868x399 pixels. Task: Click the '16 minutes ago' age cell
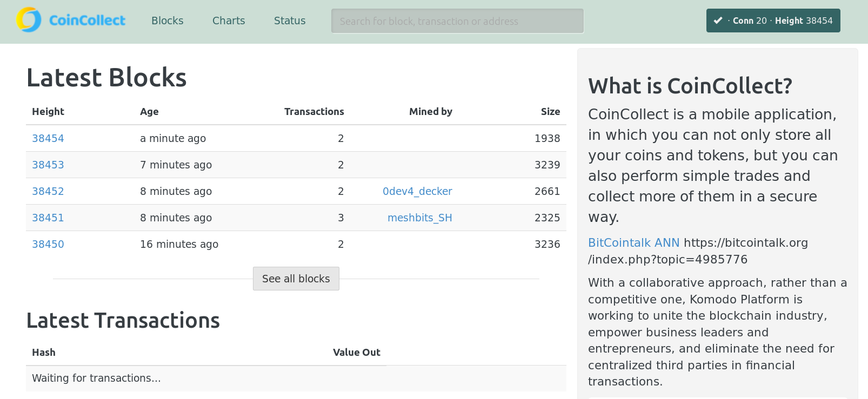tap(179, 244)
